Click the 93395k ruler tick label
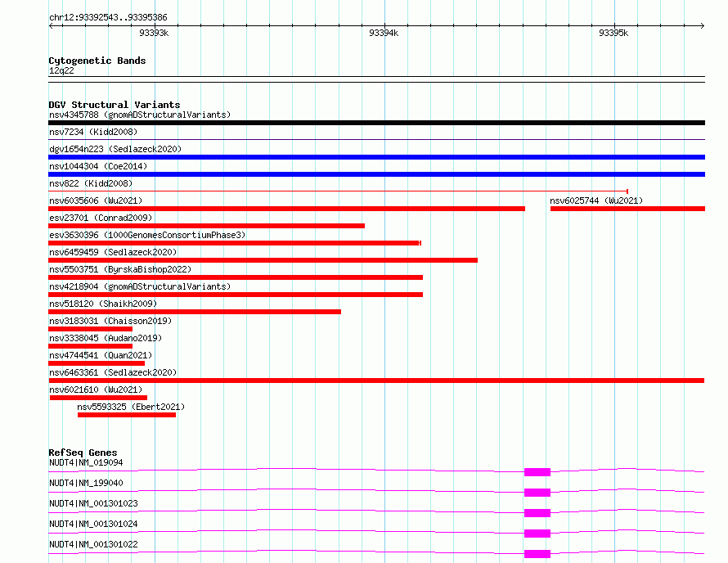Image resolution: width=728 pixels, height=563 pixels. click(613, 33)
